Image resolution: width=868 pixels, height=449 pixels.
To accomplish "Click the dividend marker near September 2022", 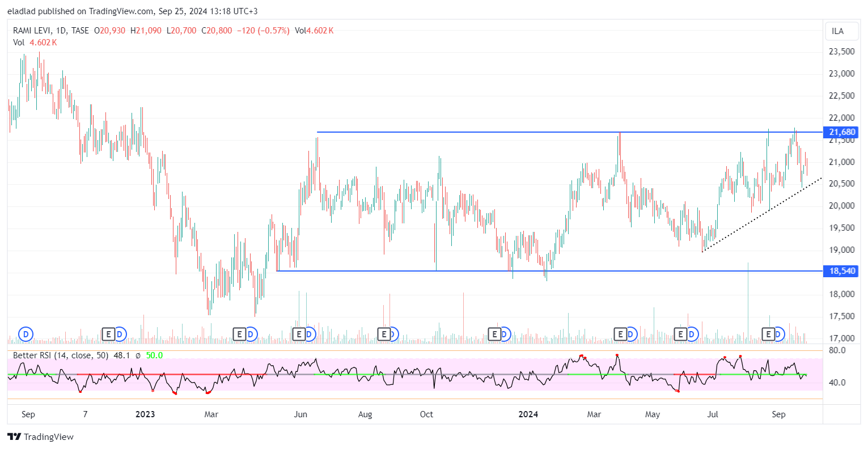I will [x=26, y=334].
